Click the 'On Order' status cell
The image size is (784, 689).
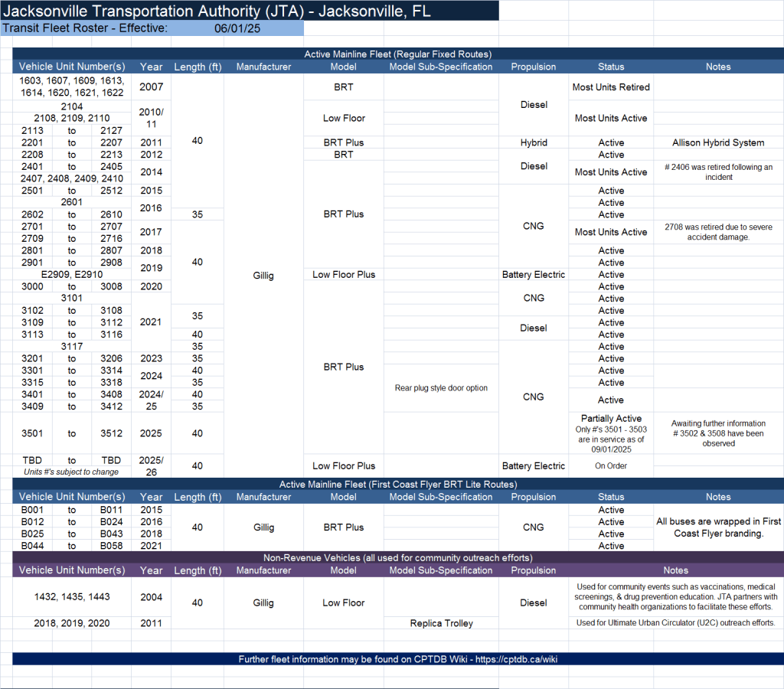(x=611, y=465)
